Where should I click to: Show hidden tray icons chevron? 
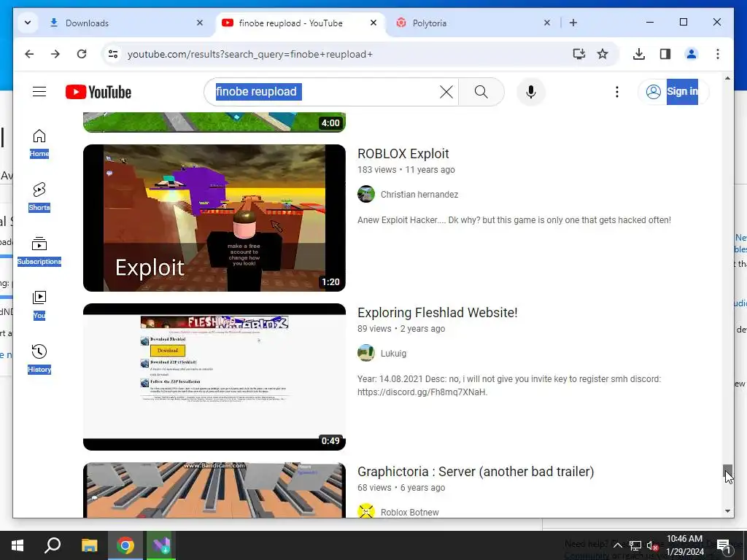coord(617,545)
